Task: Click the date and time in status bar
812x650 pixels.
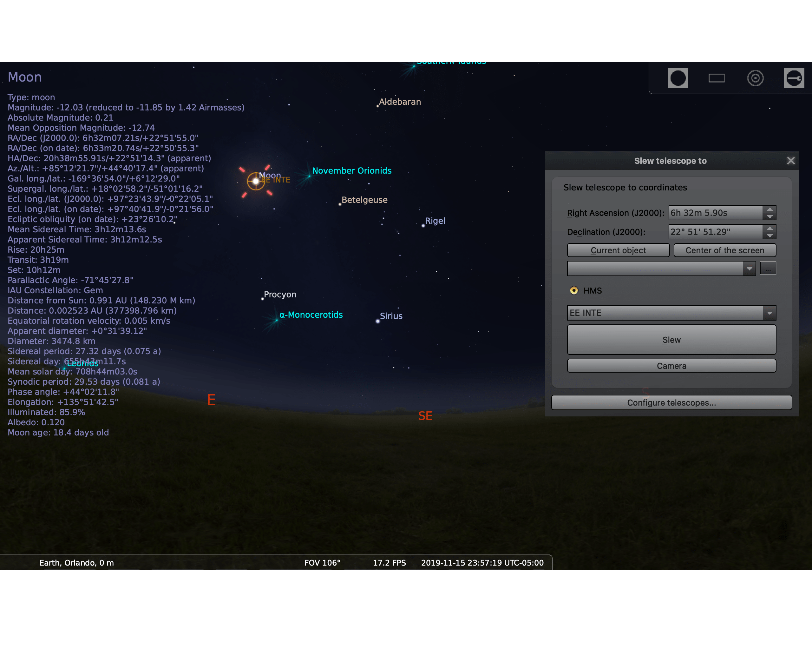Action: tap(482, 563)
